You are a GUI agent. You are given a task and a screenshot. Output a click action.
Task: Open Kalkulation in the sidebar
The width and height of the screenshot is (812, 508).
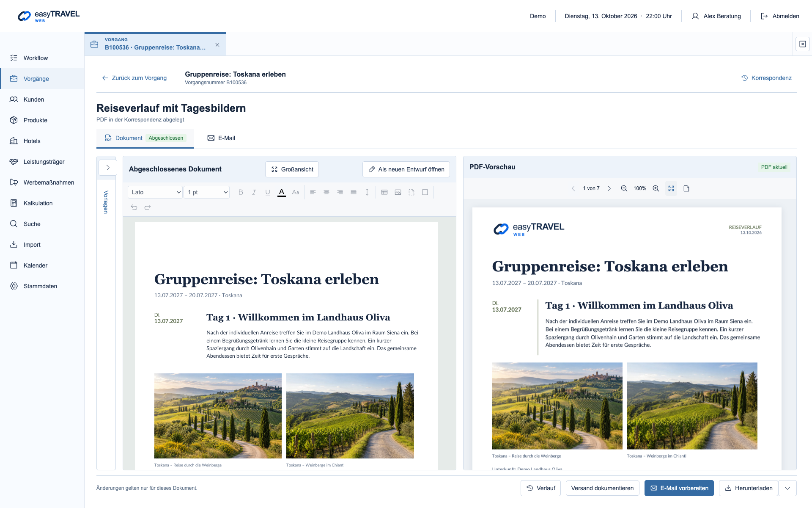coord(42,203)
